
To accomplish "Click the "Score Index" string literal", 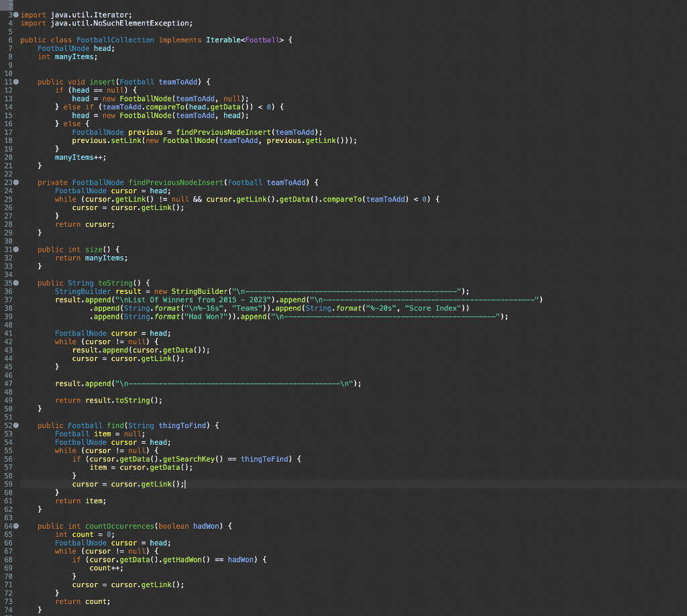I will point(433,308).
